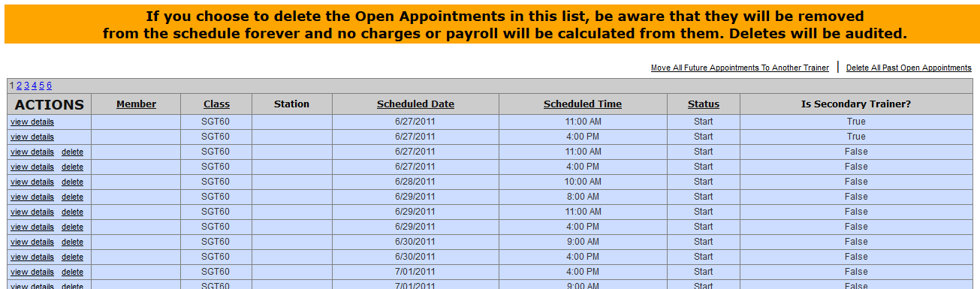View details for 6/30/2011 9:00 AM appointment
This screenshot has height=289, width=980.
click(32, 242)
